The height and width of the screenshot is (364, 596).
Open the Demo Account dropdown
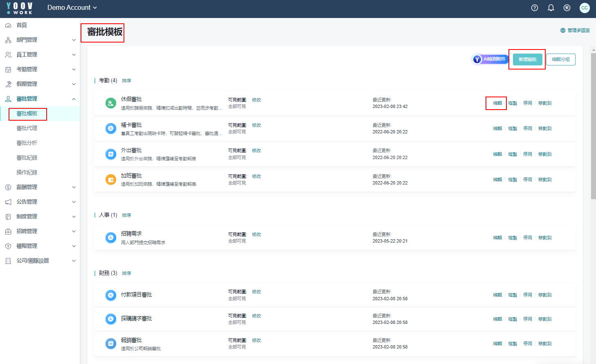pyautogui.click(x=72, y=8)
